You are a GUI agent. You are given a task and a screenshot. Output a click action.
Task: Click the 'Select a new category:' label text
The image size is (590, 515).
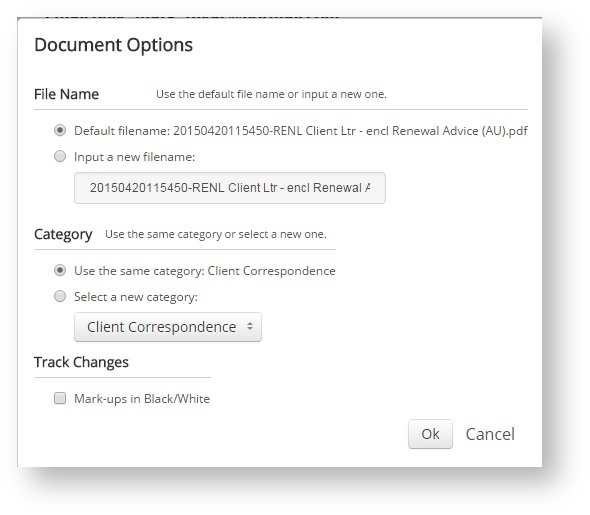[x=136, y=297]
